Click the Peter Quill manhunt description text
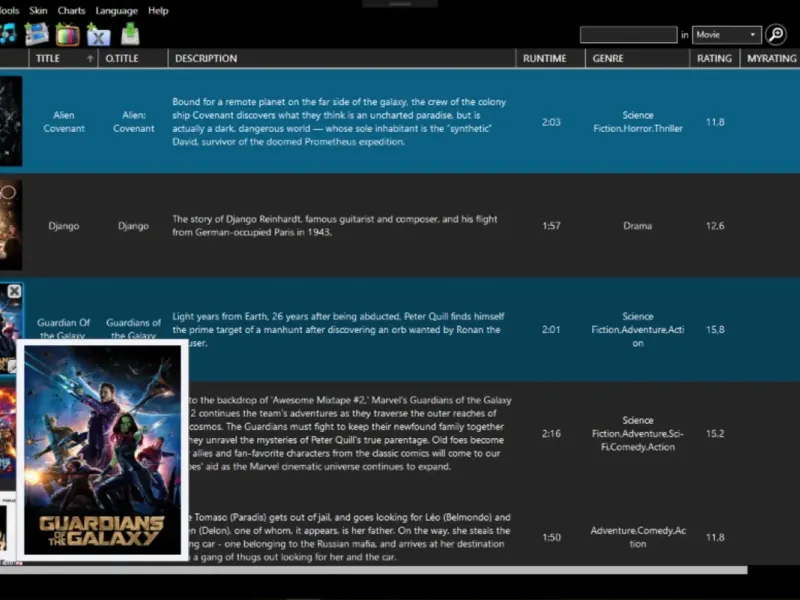 (338, 329)
